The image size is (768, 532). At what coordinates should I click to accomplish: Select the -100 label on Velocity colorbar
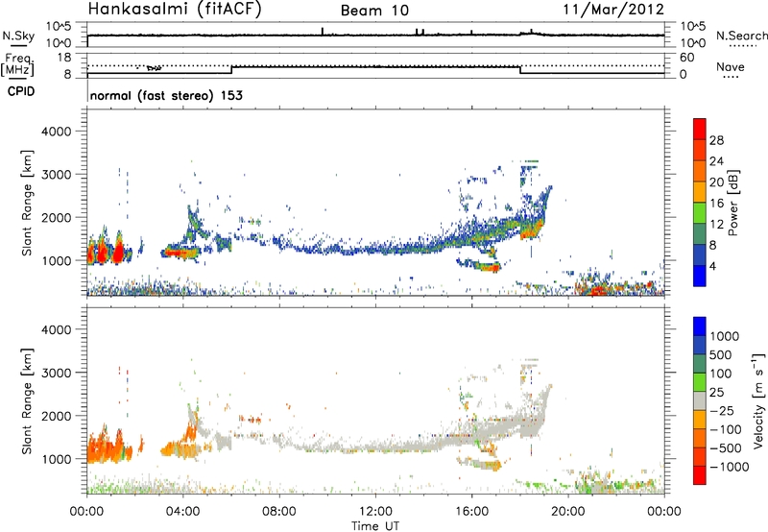click(726, 429)
